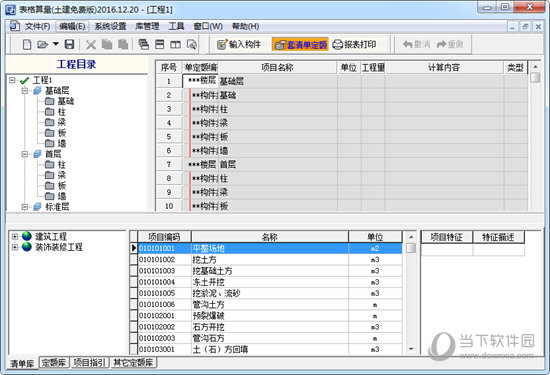Click the 报表打印 print button
The image size is (550, 375).
tap(354, 45)
